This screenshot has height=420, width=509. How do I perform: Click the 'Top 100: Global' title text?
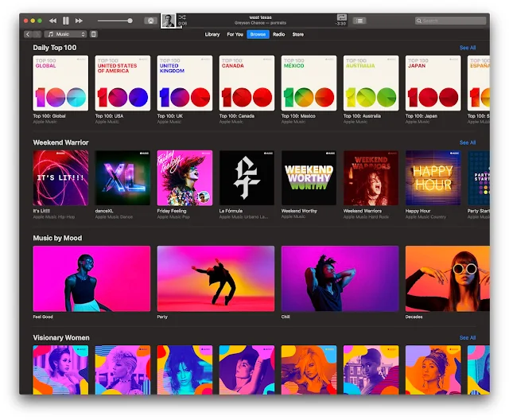[x=49, y=116]
